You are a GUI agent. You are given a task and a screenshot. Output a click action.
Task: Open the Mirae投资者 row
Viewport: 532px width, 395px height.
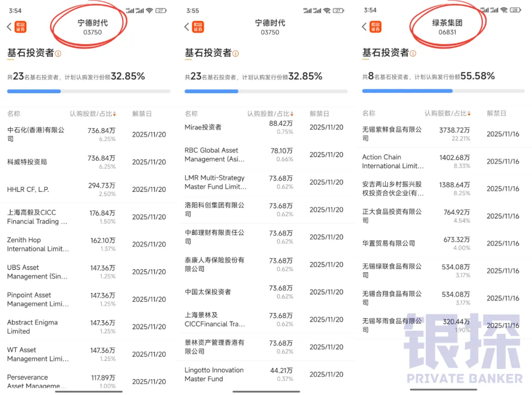tap(266, 127)
